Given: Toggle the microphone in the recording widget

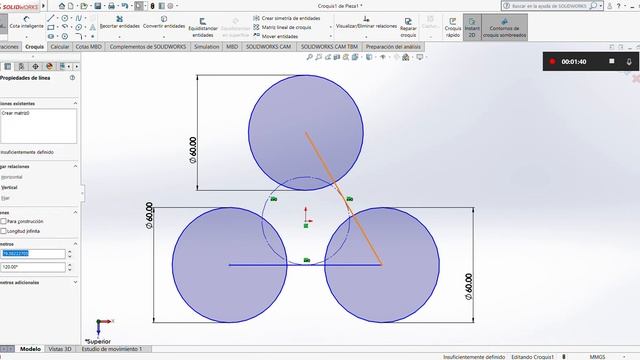Looking at the screenshot, I should pos(629,61).
